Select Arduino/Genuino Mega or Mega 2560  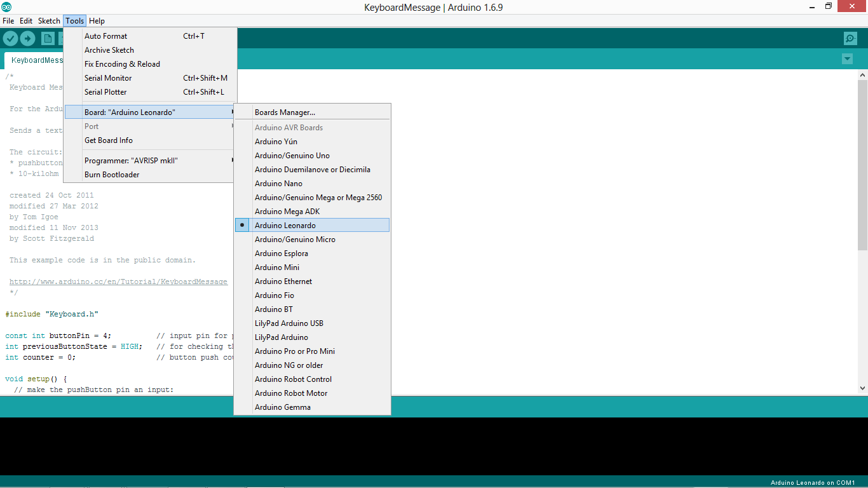[312, 198]
